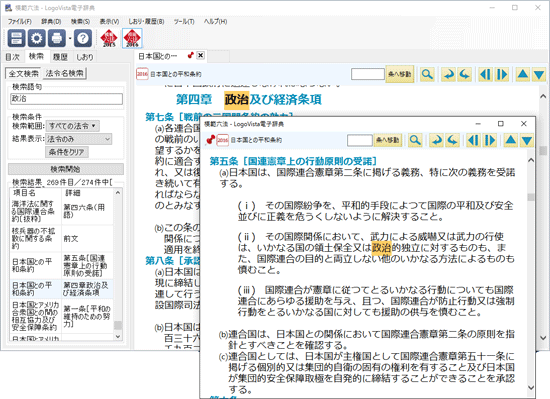550x399 pixels.
Task: Select the 2015 edition dictionary icon
Action: (109, 38)
